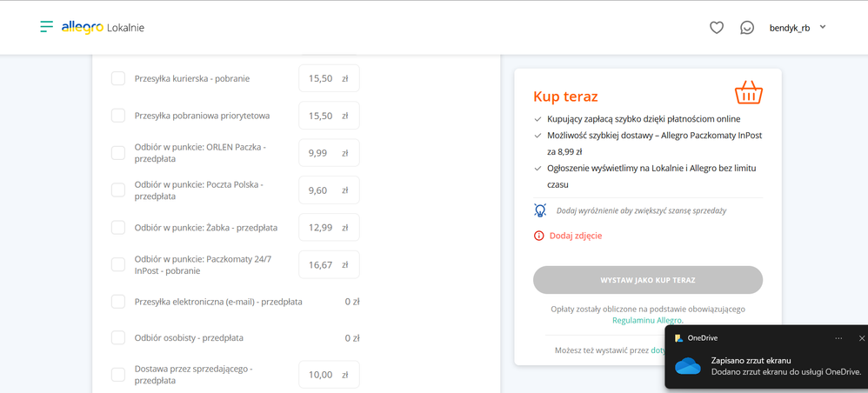
Task: Click Kupujący zapłacą szybko benefit text
Action: 644,119
